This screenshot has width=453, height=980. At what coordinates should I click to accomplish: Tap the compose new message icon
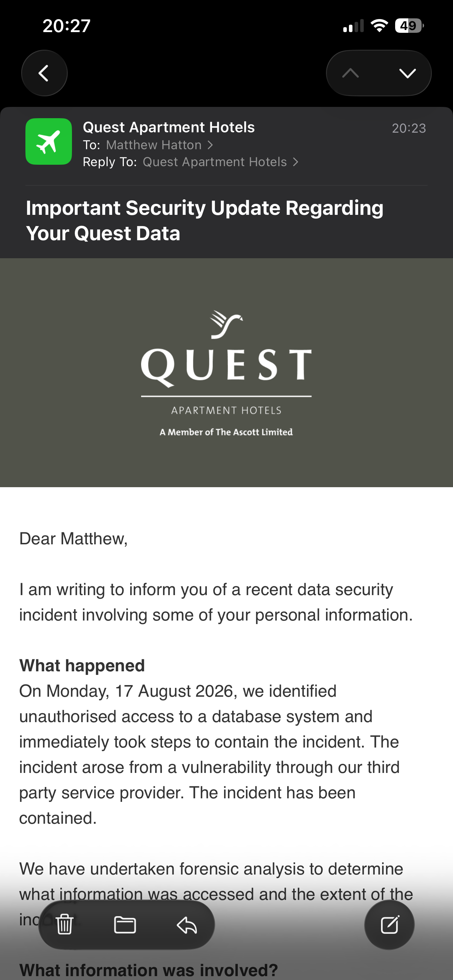pyautogui.click(x=389, y=925)
